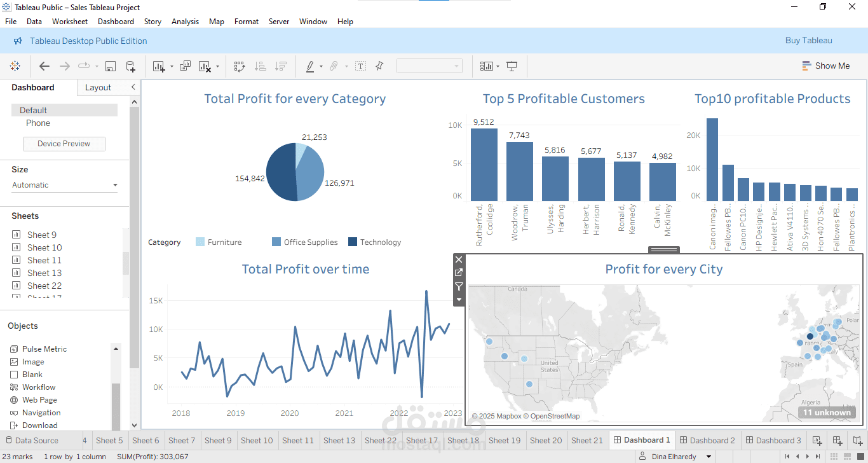The image size is (868, 463).
Task: Sort descending in the toolbar
Action: pyautogui.click(x=280, y=66)
